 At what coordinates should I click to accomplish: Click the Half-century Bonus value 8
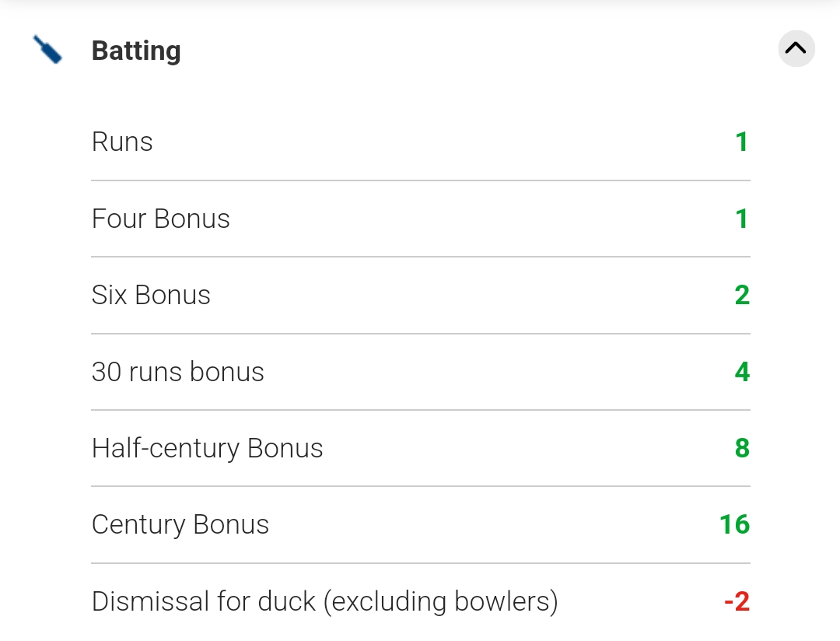pos(741,449)
